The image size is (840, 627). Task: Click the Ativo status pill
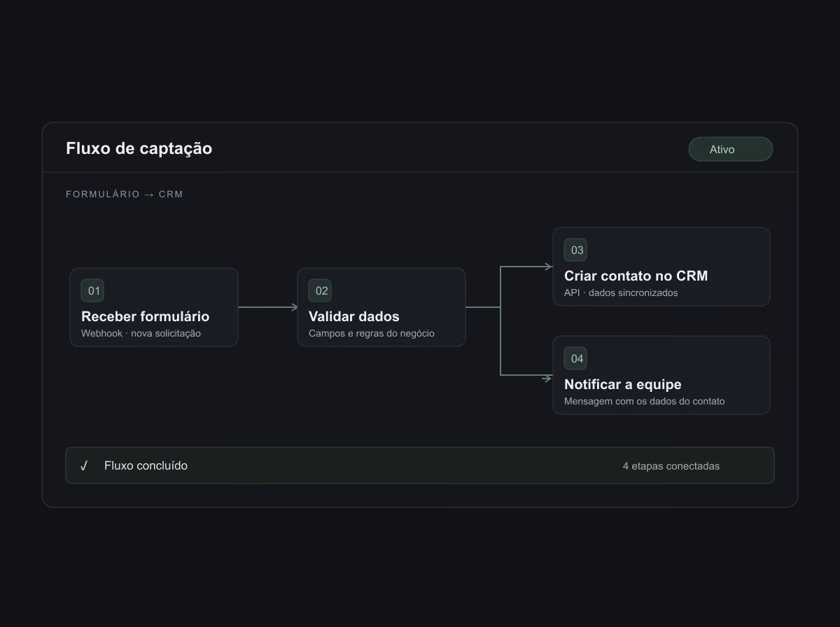[x=731, y=149]
